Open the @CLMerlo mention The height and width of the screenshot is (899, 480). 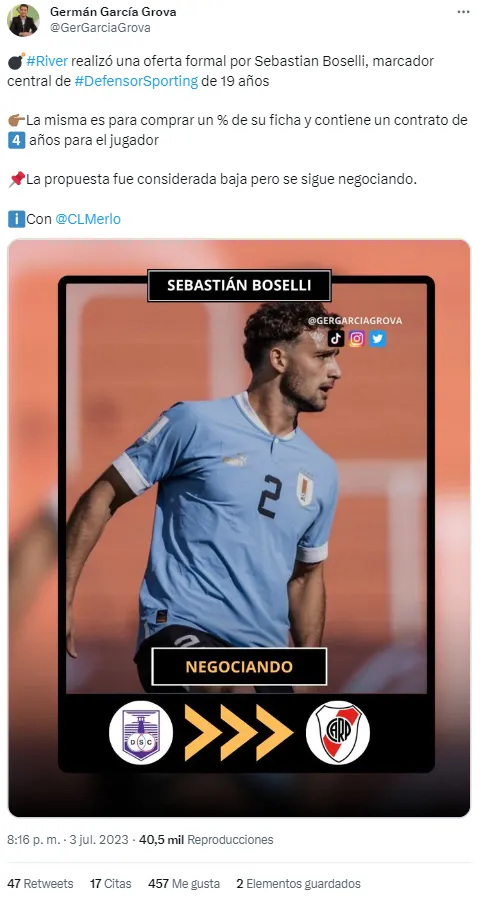(88, 219)
